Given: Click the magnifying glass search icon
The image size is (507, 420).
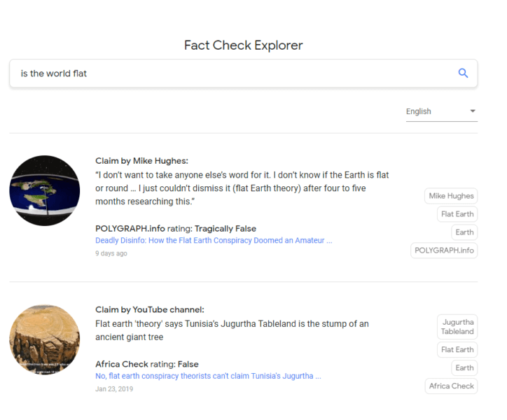Looking at the screenshot, I should pyautogui.click(x=463, y=73).
